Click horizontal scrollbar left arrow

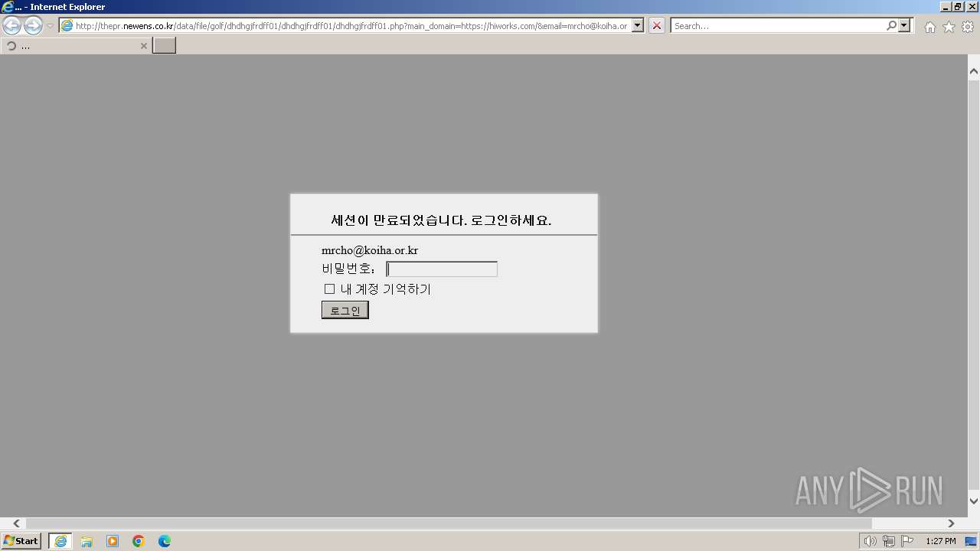click(16, 523)
